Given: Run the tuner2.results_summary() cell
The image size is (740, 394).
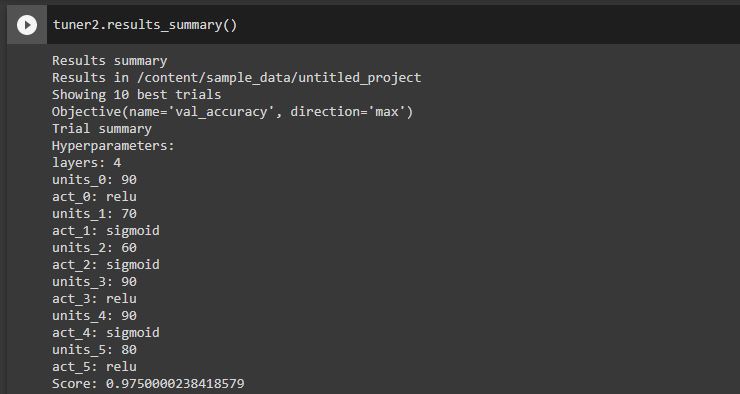Looking at the screenshot, I should click(27, 25).
